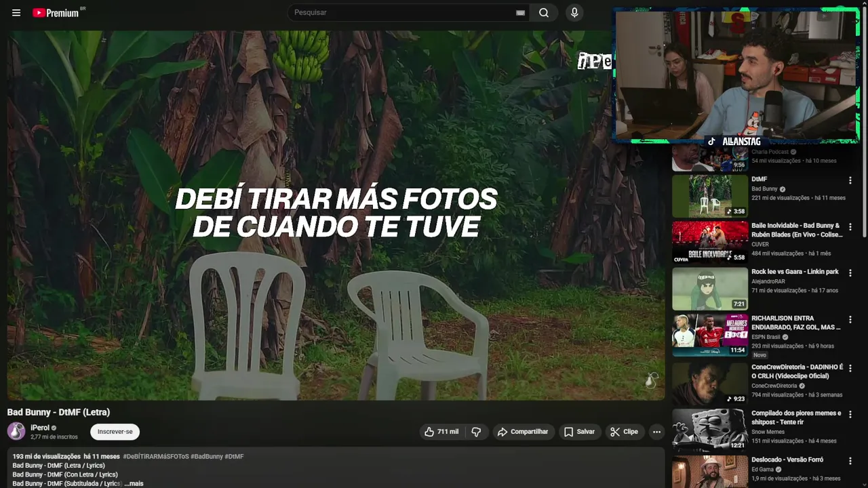Screen dimensions: 868x488
Task: Click 'Rock lee vs Gaara - Linkin park' title
Action: click(x=795, y=272)
